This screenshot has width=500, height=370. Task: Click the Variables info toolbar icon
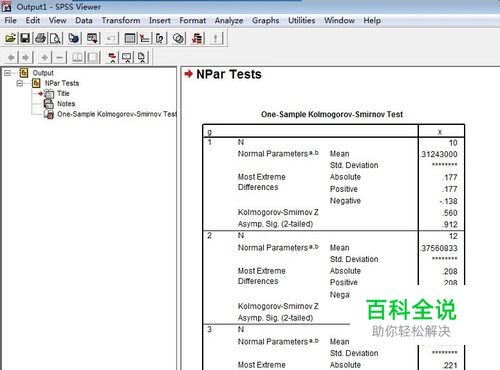point(160,38)
